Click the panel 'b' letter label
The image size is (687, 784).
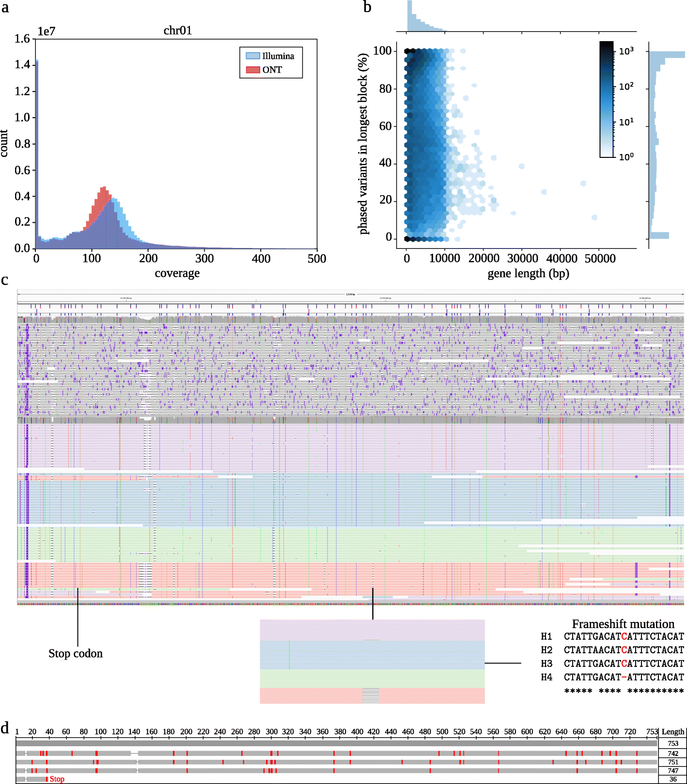click(x=368, y=7)
